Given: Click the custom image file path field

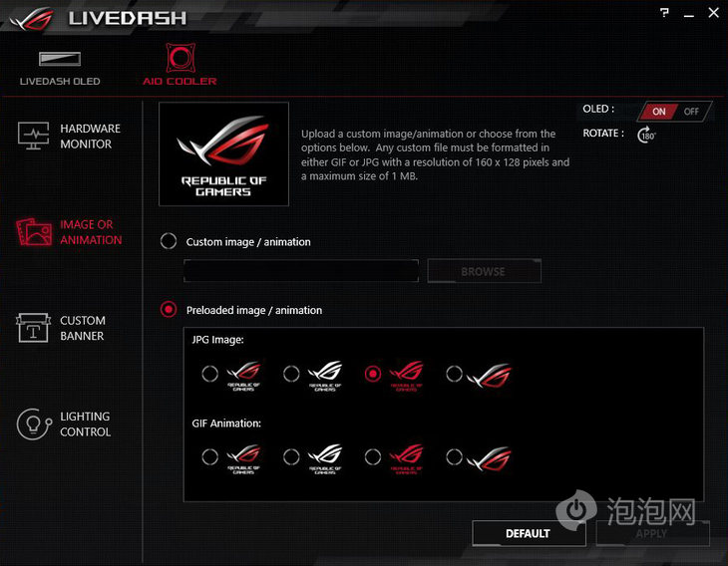Looking at the screenshot, I should click(301, 271).
